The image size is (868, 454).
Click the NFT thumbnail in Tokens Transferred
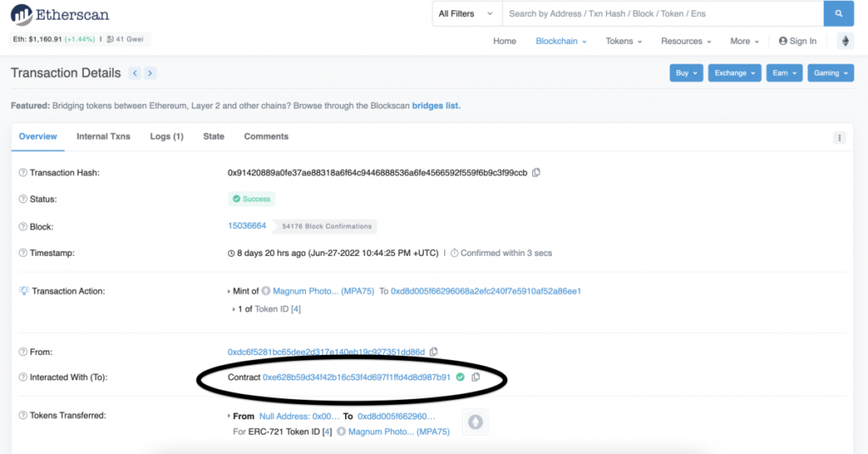click(475, 422)
